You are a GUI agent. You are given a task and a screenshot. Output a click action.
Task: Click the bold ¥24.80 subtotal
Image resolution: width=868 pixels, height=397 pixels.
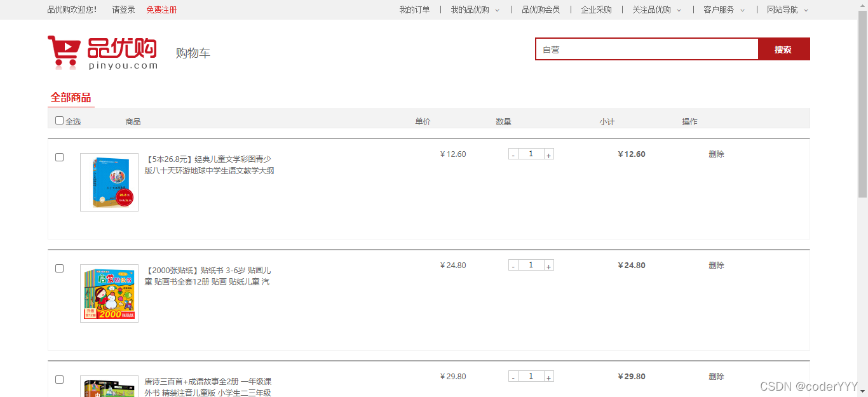click(x=632, y=265)
